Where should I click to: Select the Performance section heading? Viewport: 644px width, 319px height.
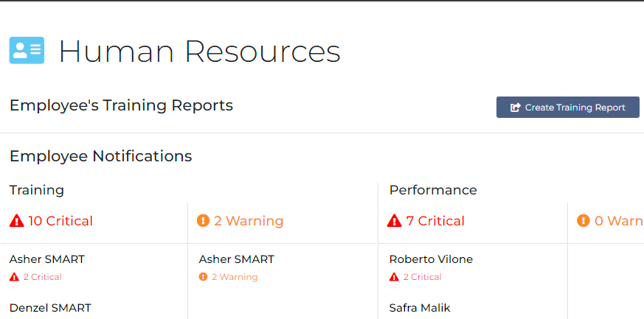[x=433, y=190]
